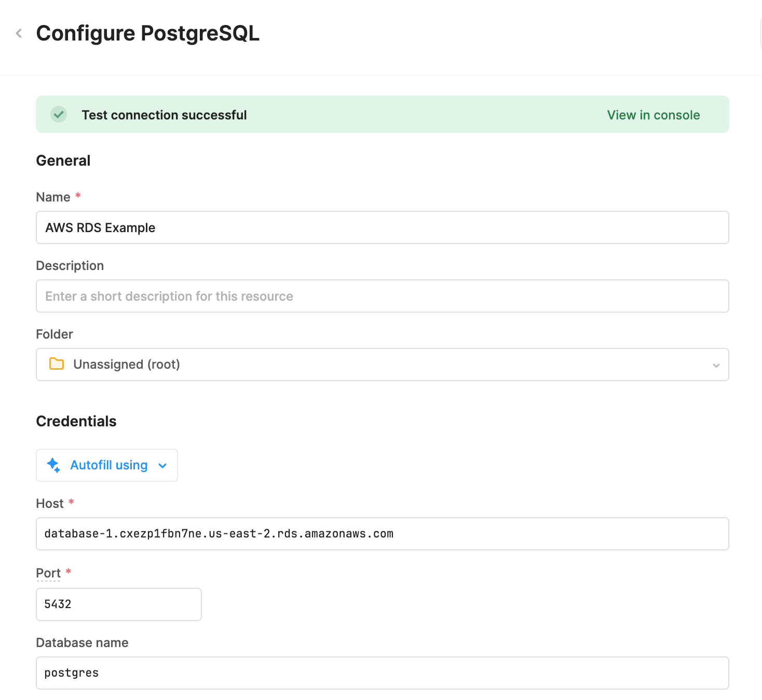This screenshot has width=762, height=700.
Task: Focus the Name field containing AWS RDS Example
Action: 382,227
